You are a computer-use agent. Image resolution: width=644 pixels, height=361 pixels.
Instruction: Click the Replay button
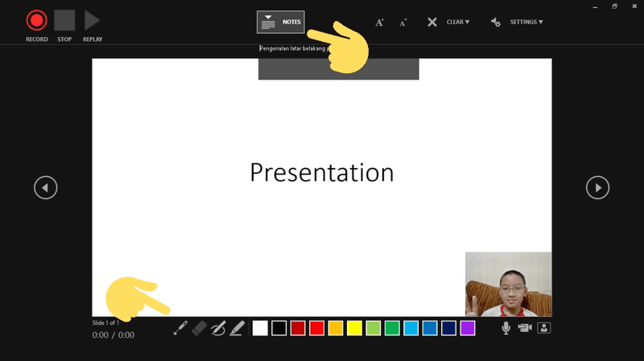pyautogui.click(x=93, y=20)
